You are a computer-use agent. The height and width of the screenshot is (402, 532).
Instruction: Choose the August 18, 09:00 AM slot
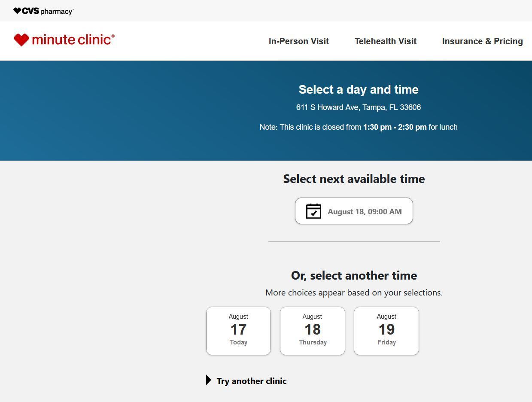(x=365, y=211)
